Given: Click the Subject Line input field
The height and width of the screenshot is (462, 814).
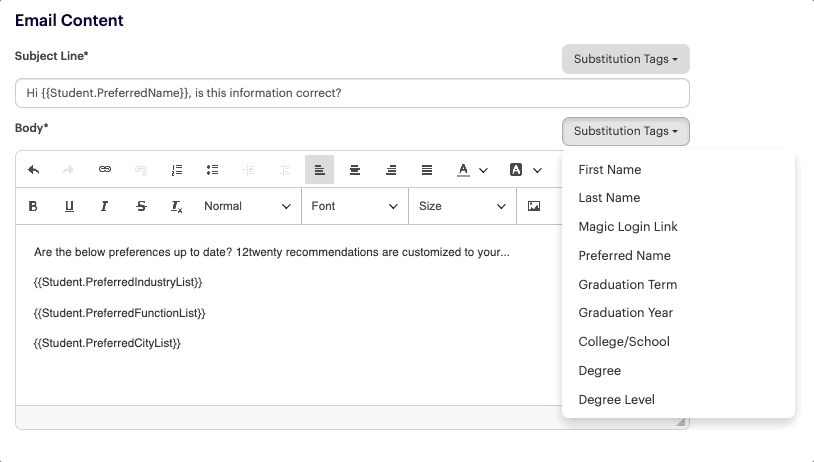Looking at the screenshot, I should [352, 93].
